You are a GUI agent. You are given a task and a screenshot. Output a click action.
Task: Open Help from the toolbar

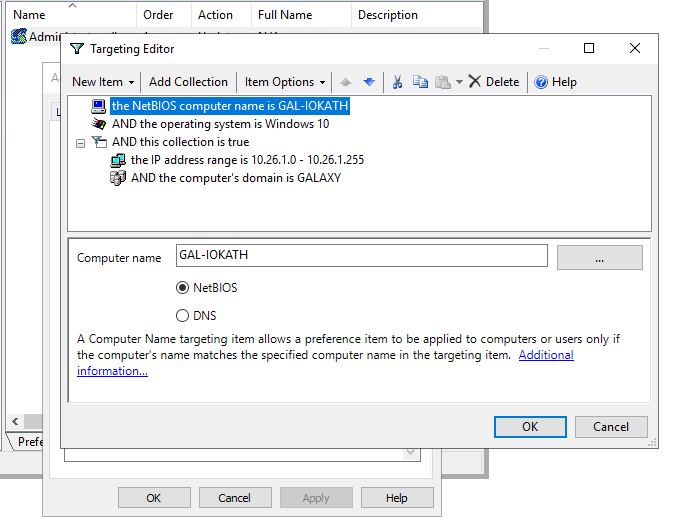[x=555, y=82]
